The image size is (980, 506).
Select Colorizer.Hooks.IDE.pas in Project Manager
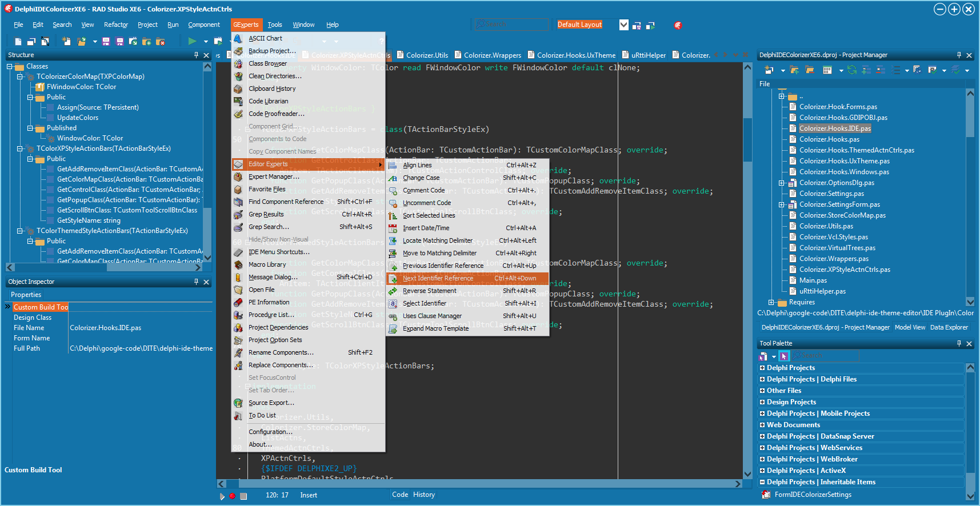click(835, 129)
